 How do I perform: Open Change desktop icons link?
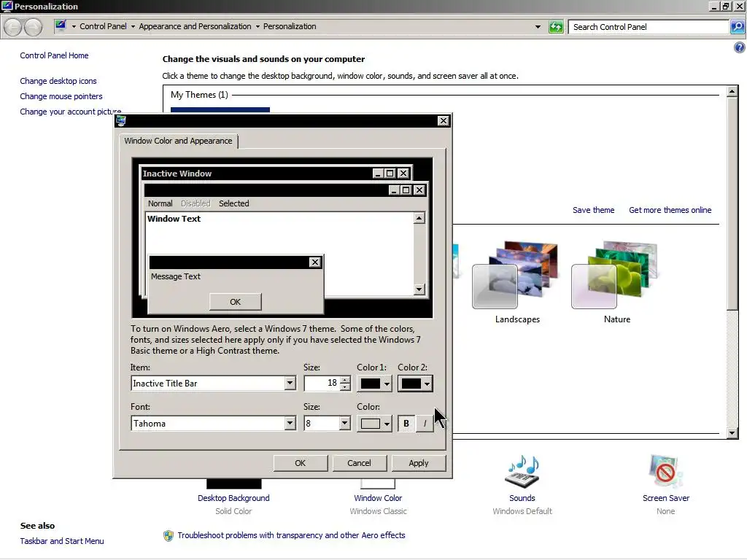coord(58,81)
